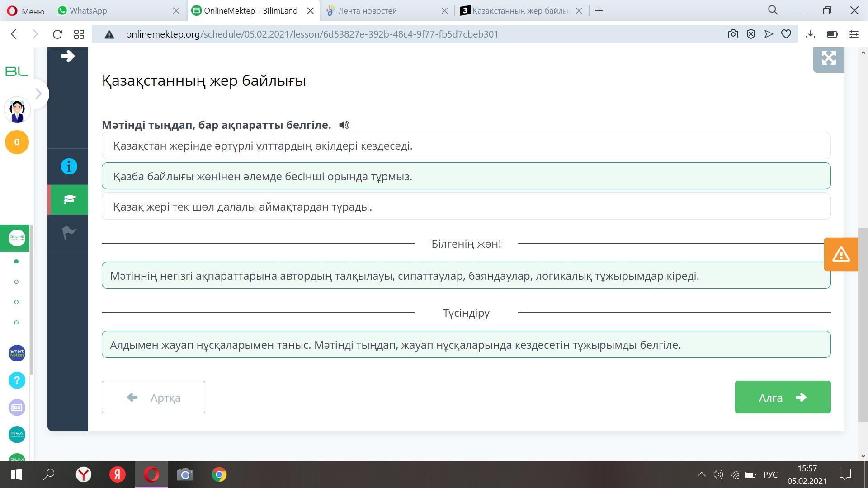This screenshot has width=868, height=488.
Task: Click the Smart Nation sidebar icon
Action: [x=17, y=353]
